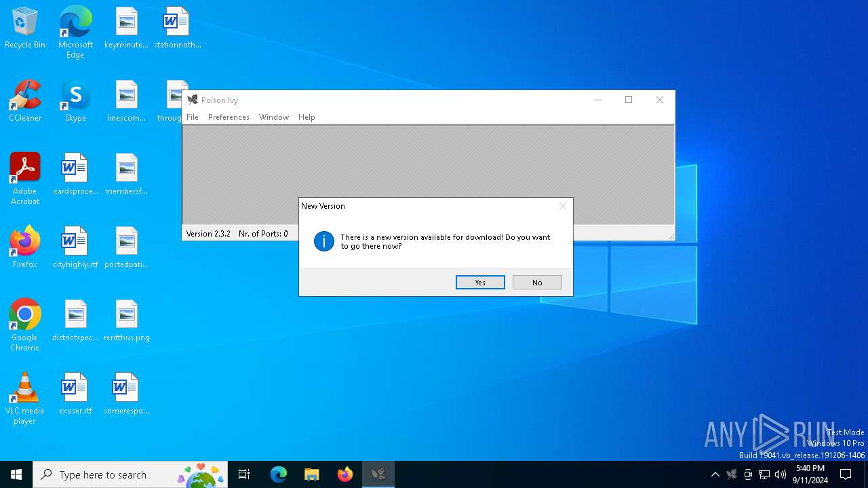Open the Preferences menu in Poison Ivy

229,117
